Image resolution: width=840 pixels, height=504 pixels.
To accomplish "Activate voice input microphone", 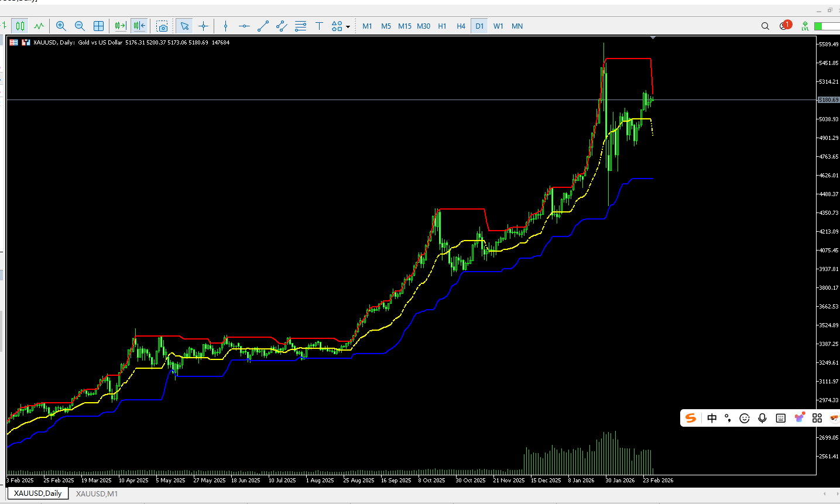I will click(762, 418).
